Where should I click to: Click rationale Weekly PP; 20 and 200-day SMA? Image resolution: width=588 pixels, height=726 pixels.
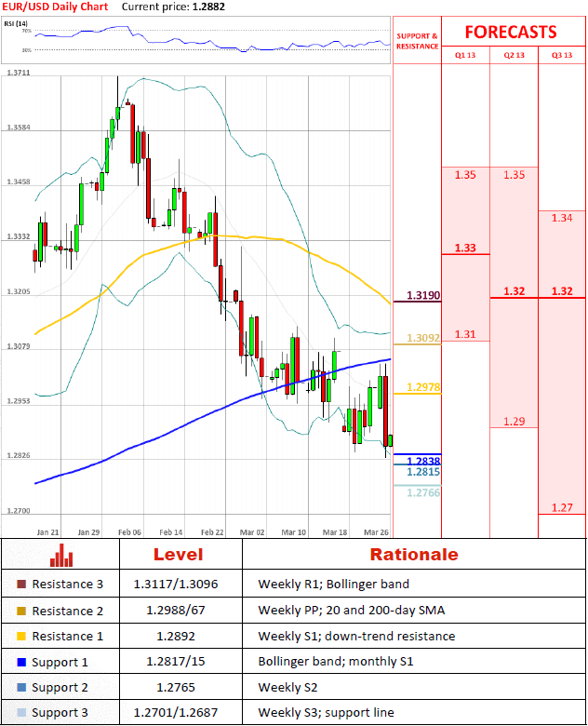352,611
